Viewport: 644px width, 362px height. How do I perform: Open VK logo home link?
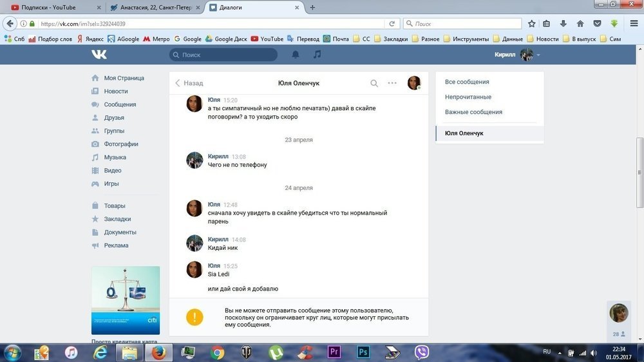click(x=99, y=54)
